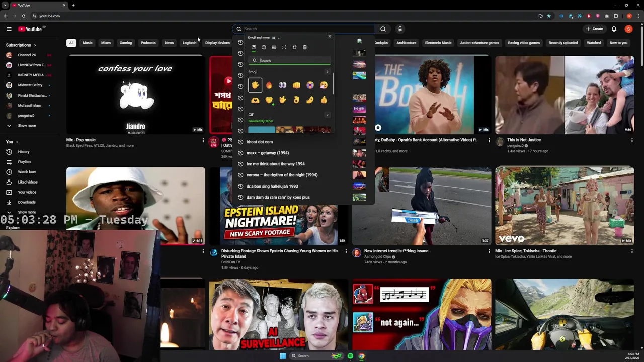The image size is (644, 362).
Task: Open the Thootie Vevo mix thumbnail
Action: [565, 206]
